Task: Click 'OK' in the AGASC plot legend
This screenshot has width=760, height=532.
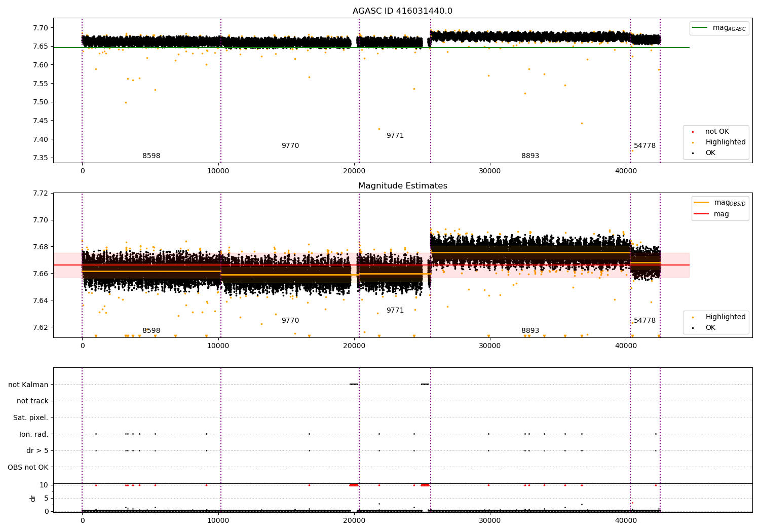Action: click(x=710, y=153)
